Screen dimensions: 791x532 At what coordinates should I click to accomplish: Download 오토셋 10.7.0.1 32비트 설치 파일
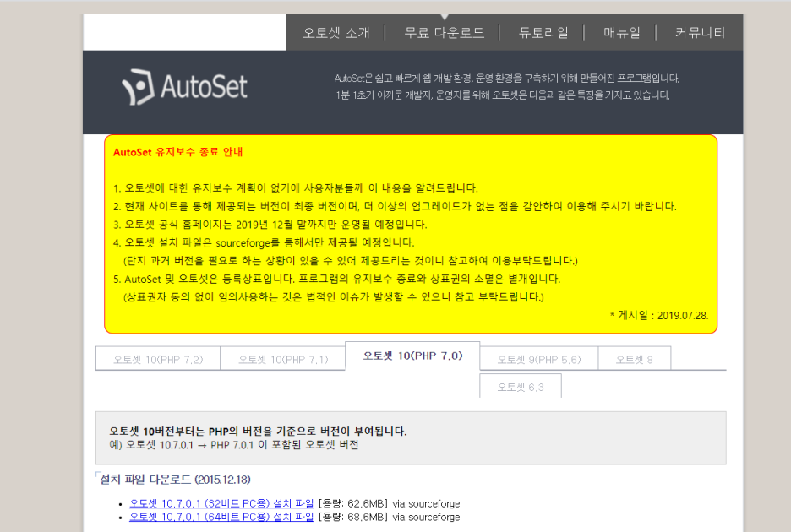click(x=221, y=503)
